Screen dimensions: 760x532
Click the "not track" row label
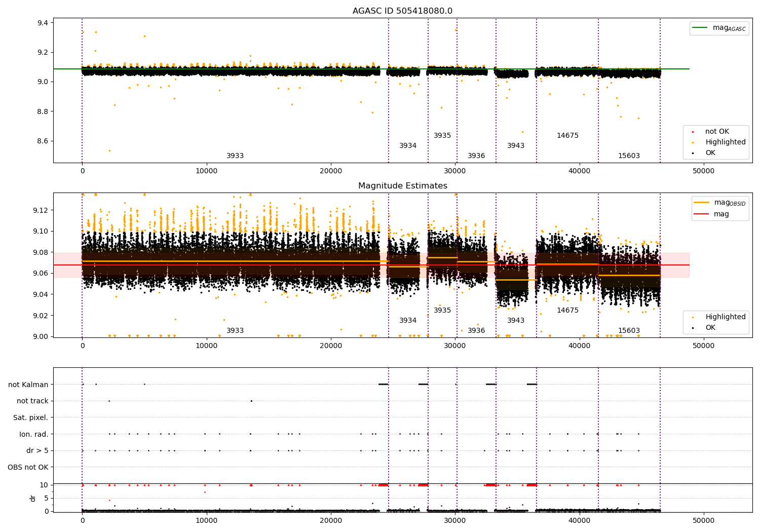(x=32, y=401)
